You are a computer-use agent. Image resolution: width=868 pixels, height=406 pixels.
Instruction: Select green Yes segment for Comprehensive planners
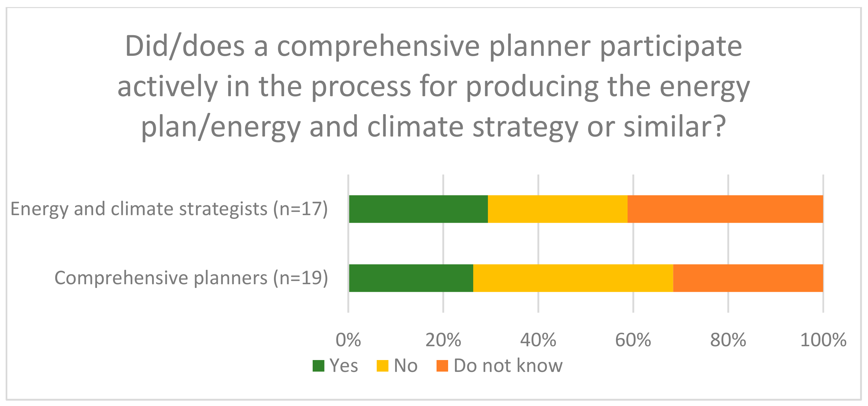pos(411,278)
